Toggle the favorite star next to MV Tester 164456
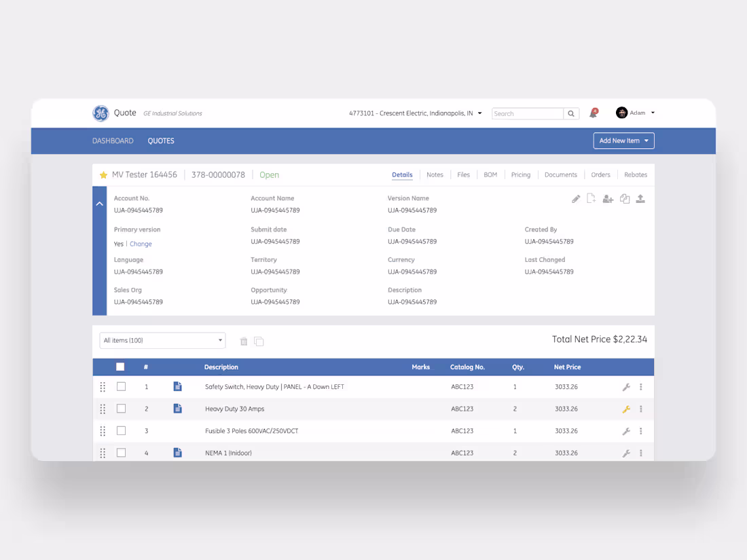 pyautogui.click(x=103, y=174)
